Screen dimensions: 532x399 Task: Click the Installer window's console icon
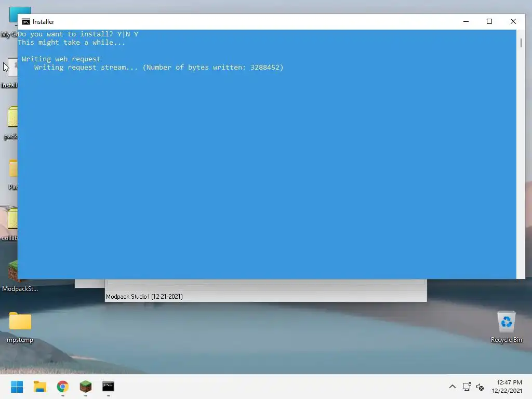[x=26, y=22]
